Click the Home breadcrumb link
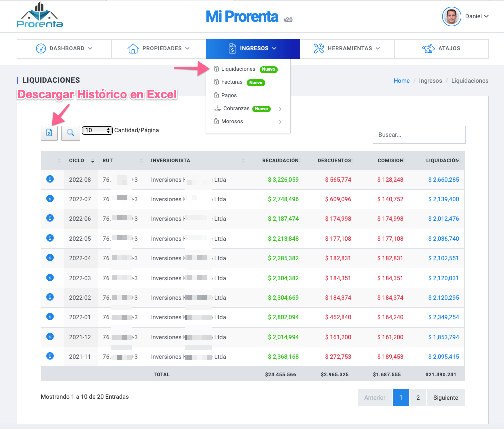 click(401, 81)
